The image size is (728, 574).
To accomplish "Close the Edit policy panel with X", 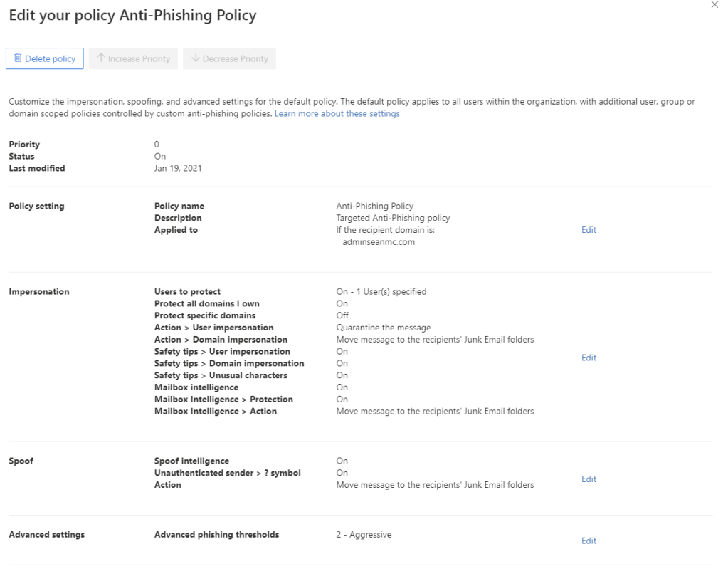I will pos(714,5).
